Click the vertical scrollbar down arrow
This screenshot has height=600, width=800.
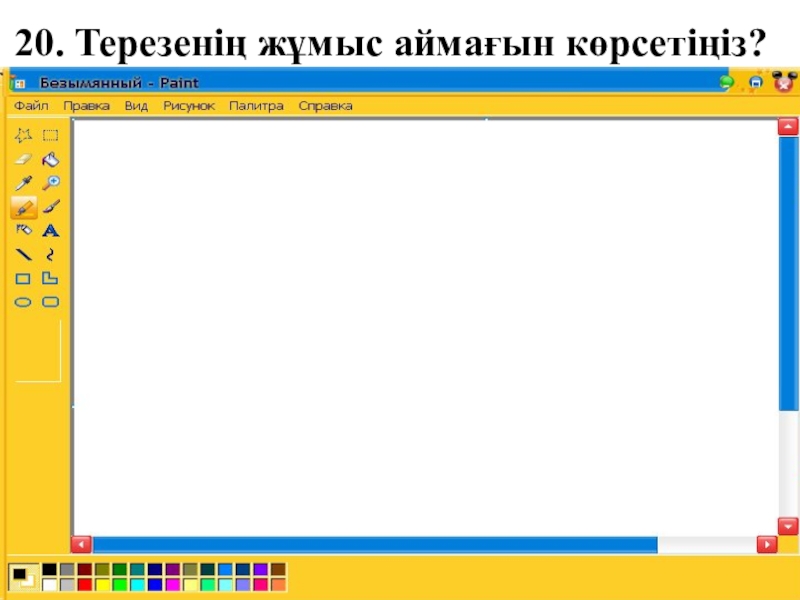tap(788, 526)
